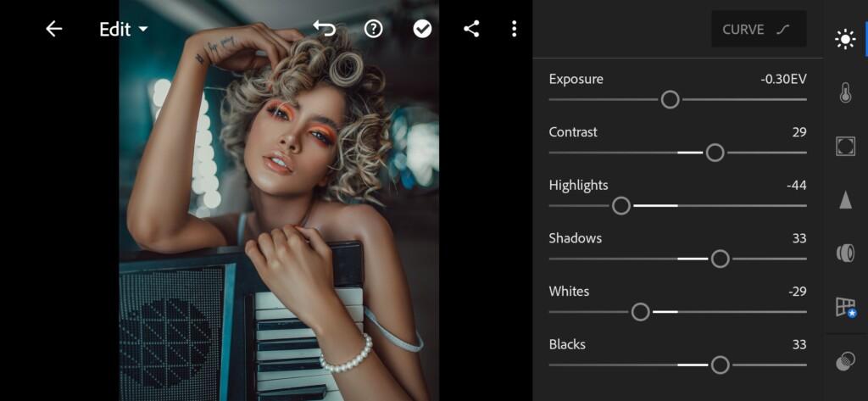Tap the Highlights value -44
Screen dimensions: 868x401
[x=797, y=186]
